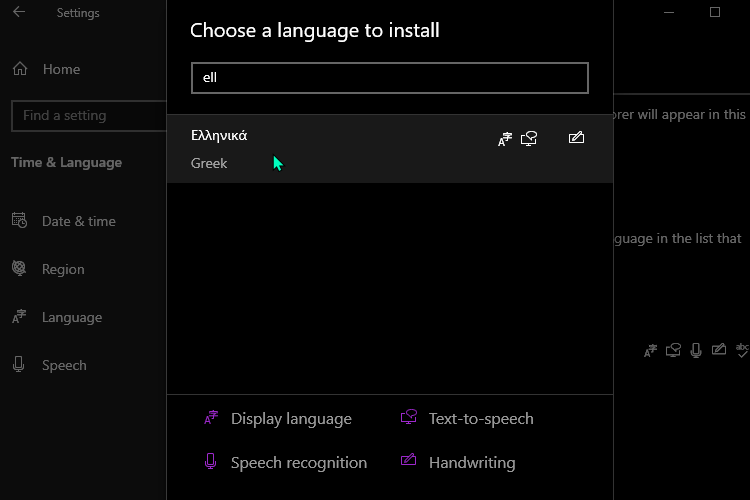Viewport: 750px width, 500px height.
Task: Select the Ελληνικά Greek language entry
Action: [390, 149]
